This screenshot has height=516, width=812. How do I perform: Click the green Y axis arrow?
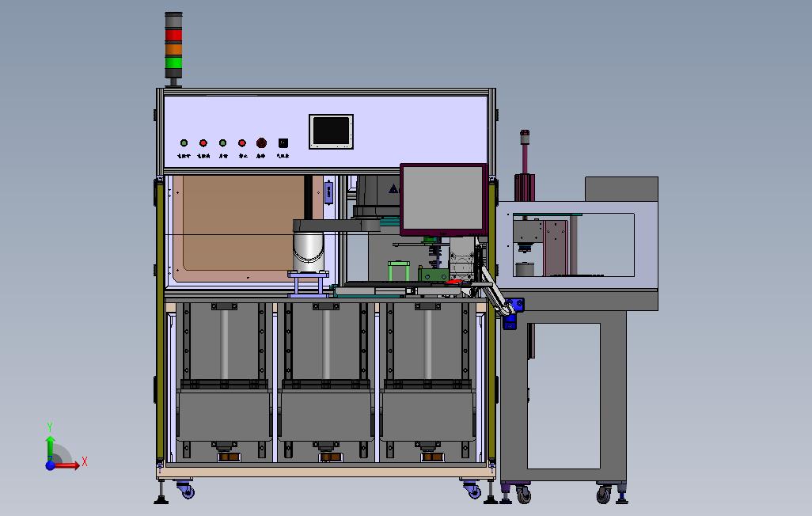click(x=50, y=448)
